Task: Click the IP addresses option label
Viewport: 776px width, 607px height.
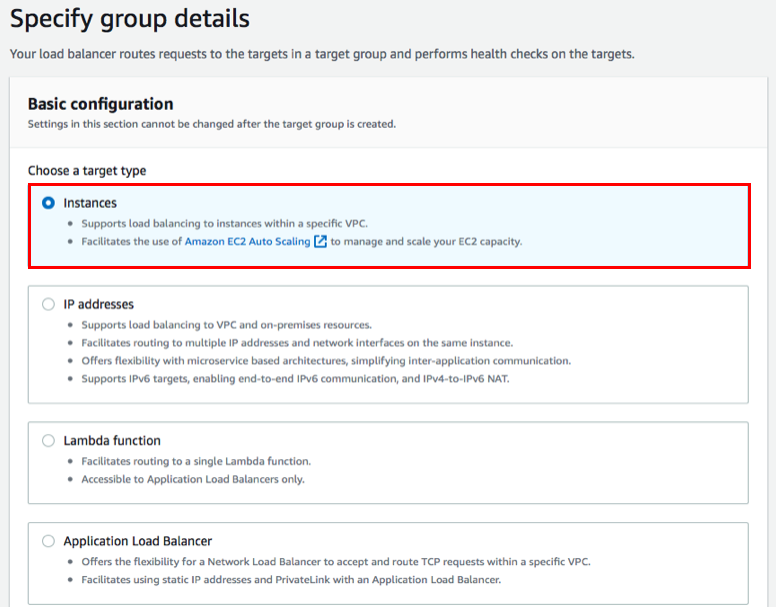Action: (98, 304)
